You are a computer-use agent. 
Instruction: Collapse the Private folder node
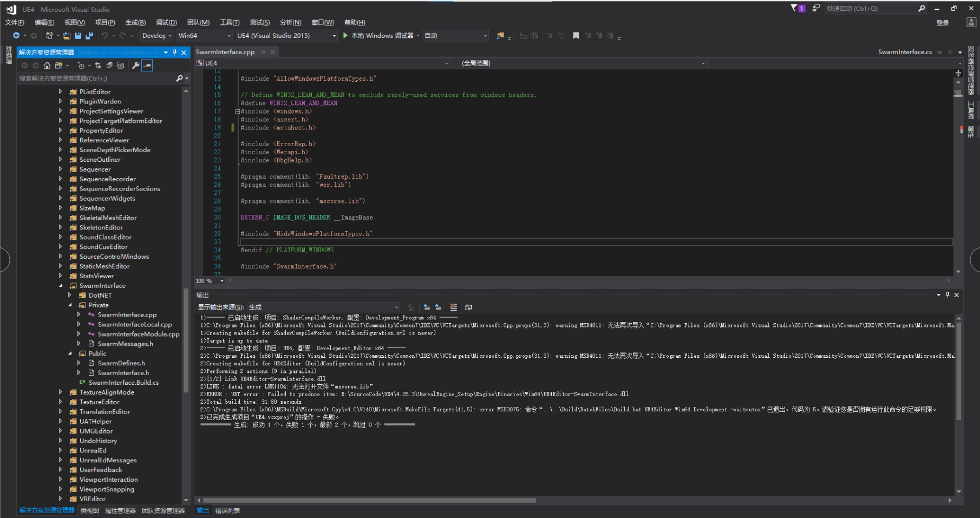click(70, 305)
